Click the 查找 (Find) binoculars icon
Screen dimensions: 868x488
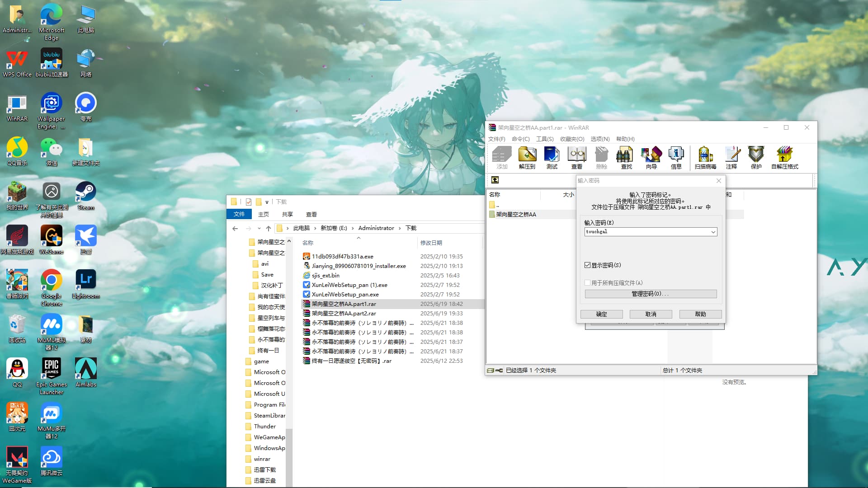627,157
